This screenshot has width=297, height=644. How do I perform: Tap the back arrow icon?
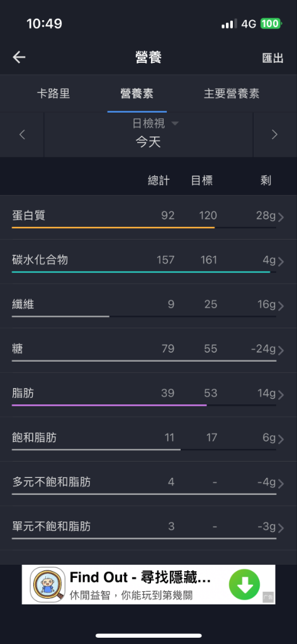coord(20,57)
